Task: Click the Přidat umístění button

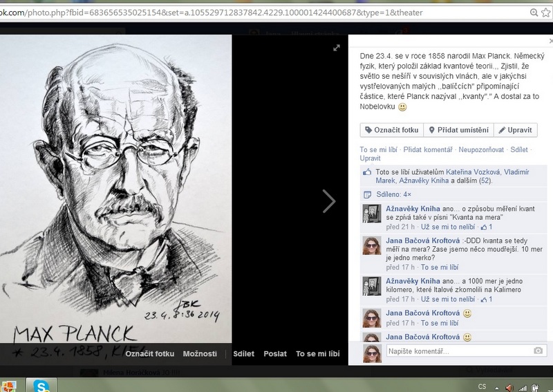Action: pyautogui.click(x=458, y=130)
